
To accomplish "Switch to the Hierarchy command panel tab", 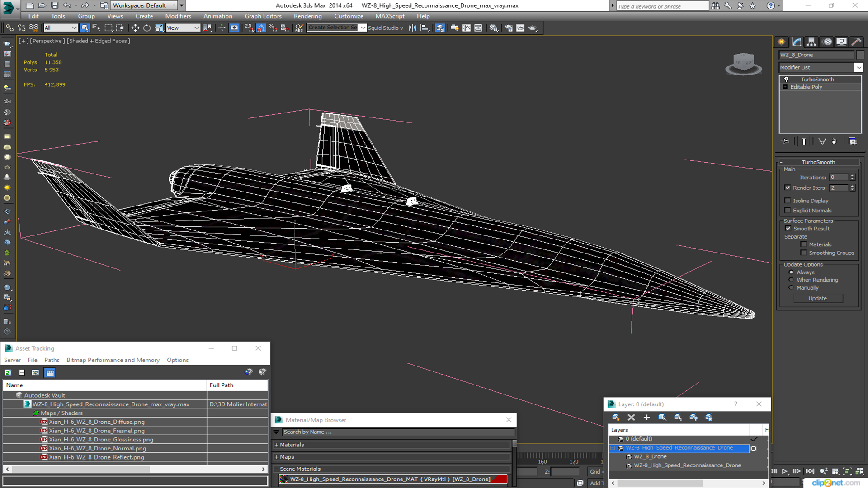I will click(811, 42).
